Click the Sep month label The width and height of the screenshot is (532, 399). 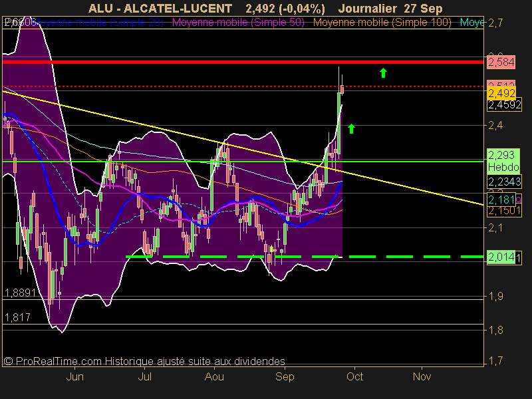(285, 377)
